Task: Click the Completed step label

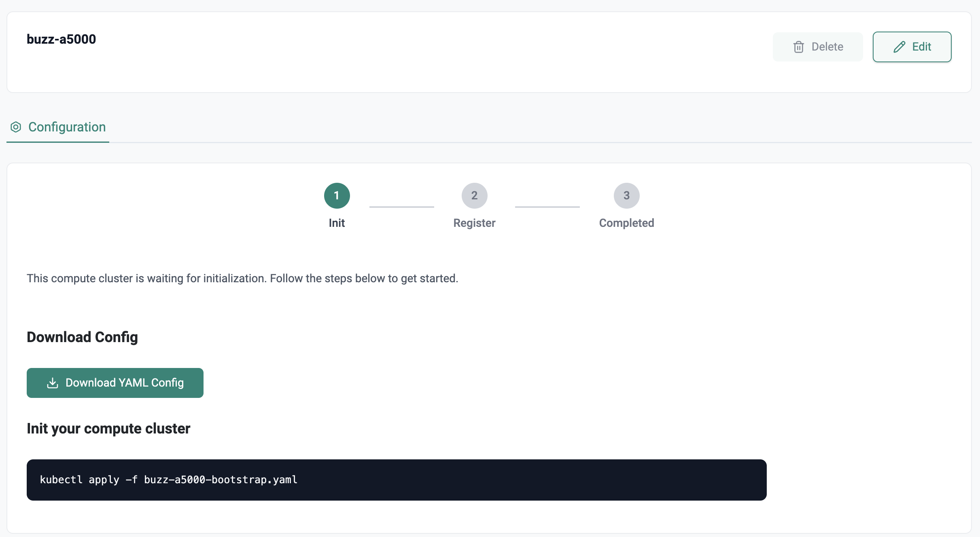Action: click(x=626, y=223)
